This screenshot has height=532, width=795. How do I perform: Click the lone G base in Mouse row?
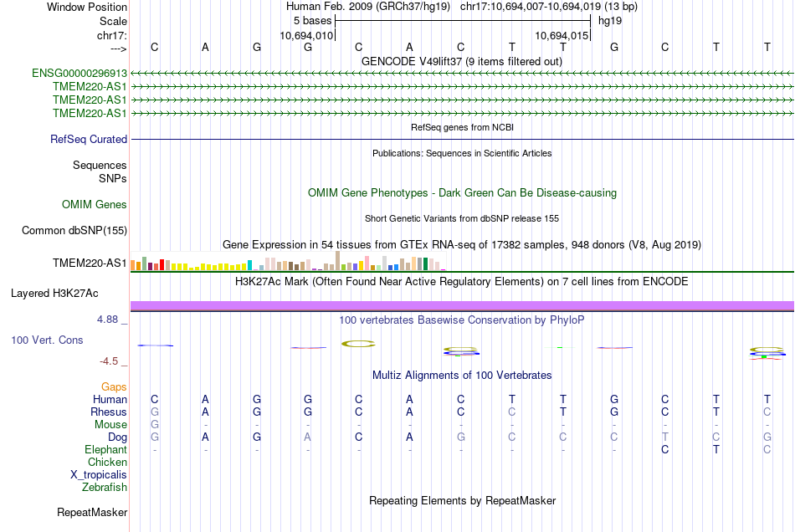pyautogui.click(x=155, y=425)
